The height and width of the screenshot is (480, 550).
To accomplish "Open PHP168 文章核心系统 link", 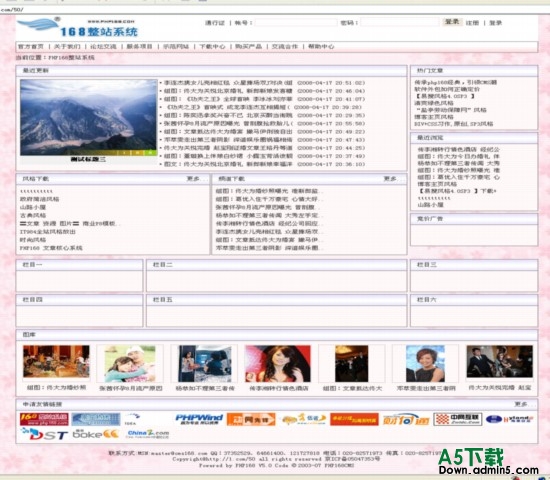I will coord(51,248).
